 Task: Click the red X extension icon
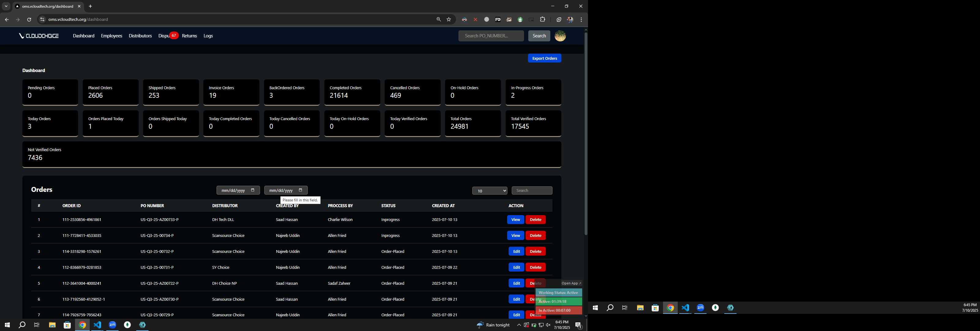coord(475,19)
